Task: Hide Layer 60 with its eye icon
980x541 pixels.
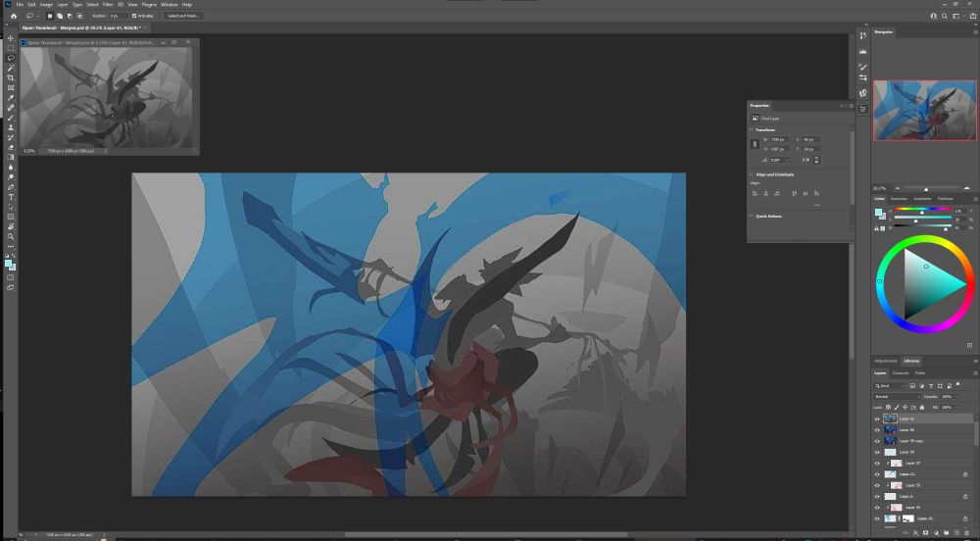Action: [x=877, y=430]
